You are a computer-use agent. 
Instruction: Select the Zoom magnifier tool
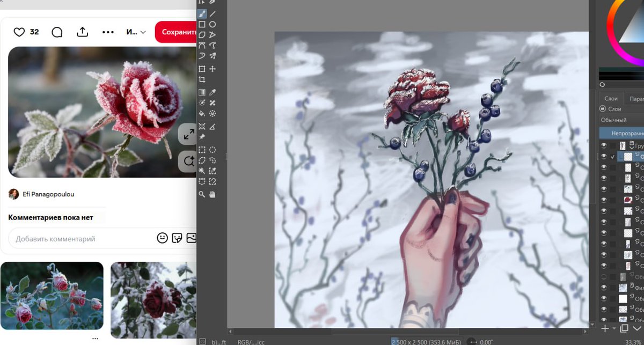pyautogui.click(x=202, y=194)
